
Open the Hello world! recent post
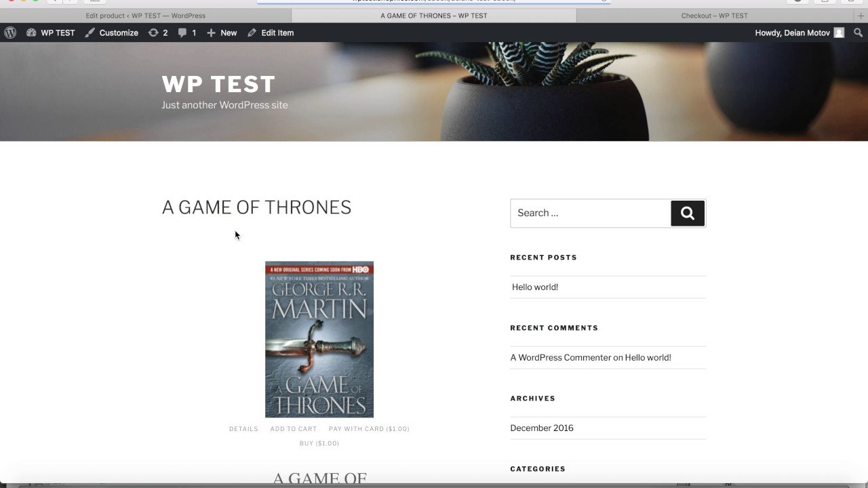pos(535,287)
